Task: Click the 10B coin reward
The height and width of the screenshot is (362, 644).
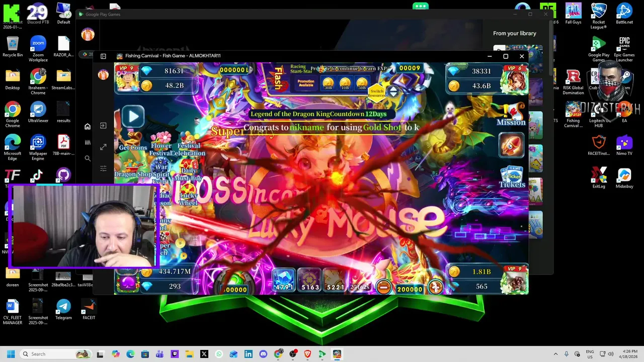Action: (x=345, y=83)
